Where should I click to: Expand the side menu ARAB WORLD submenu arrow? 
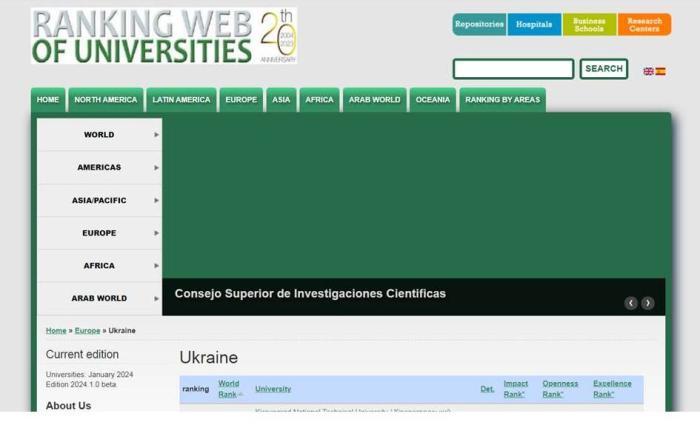[156, 298]
